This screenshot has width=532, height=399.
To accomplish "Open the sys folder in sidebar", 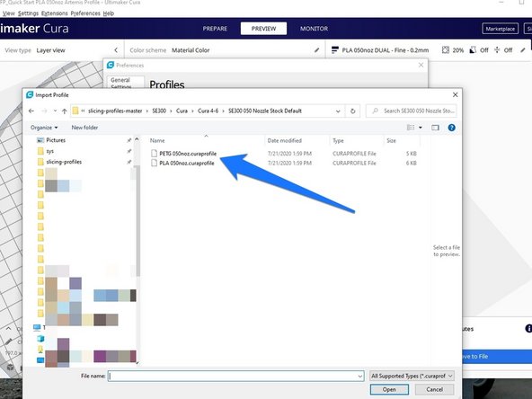I will click(50, 151).
